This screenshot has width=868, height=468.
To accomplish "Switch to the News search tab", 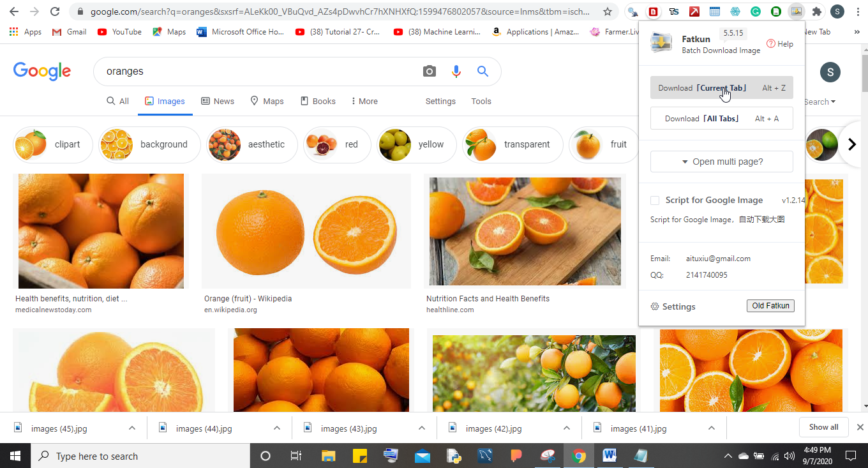I will click(218, 101).
